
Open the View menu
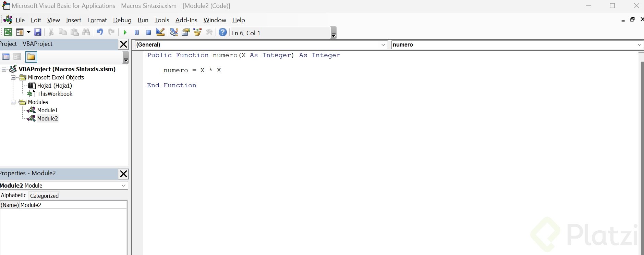click(53, 20)
